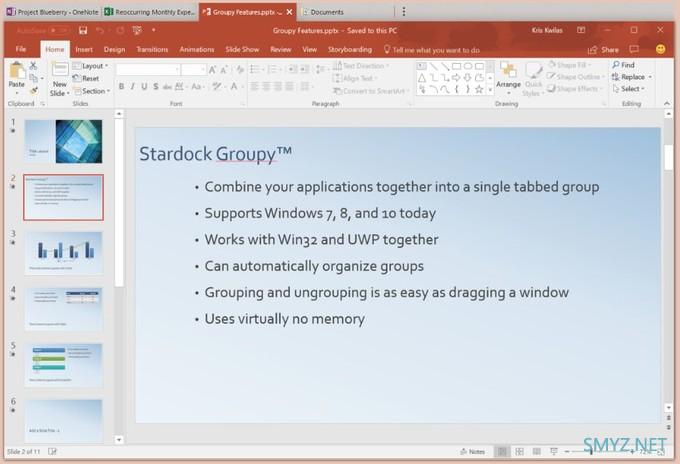Select the triangle shape in the gallery
Screen dimensions: 680x464
click(x=422, y=78)
